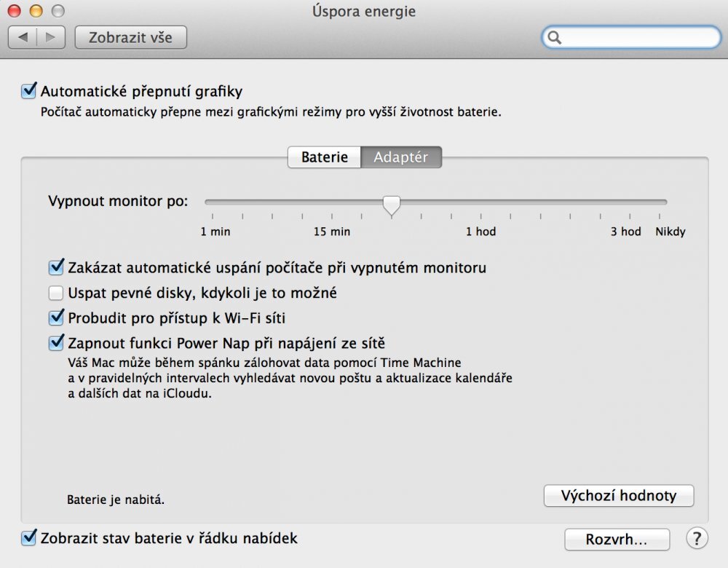The width and height of the screenshot is (728, 568).
Task: Uncheck Zakázat automatické uspání počítače
Action: pyautogui.click(x=56, y=267)
